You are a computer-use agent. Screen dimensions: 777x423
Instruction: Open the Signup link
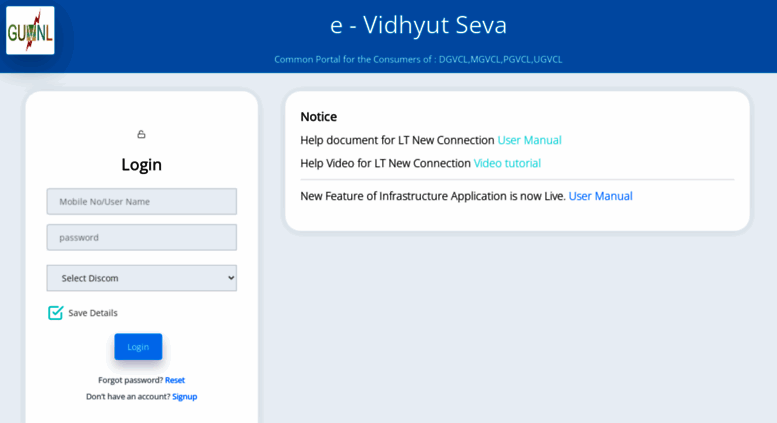185,396
